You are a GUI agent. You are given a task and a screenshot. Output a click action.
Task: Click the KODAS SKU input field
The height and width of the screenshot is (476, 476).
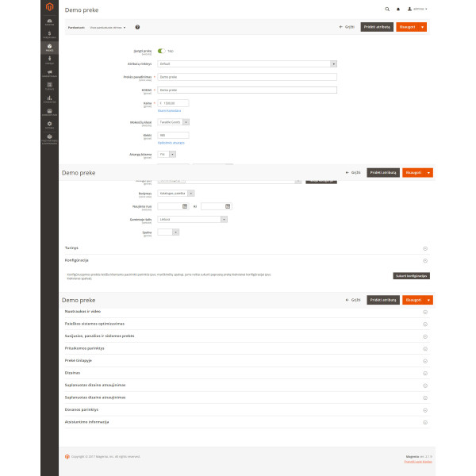[247, 90]
